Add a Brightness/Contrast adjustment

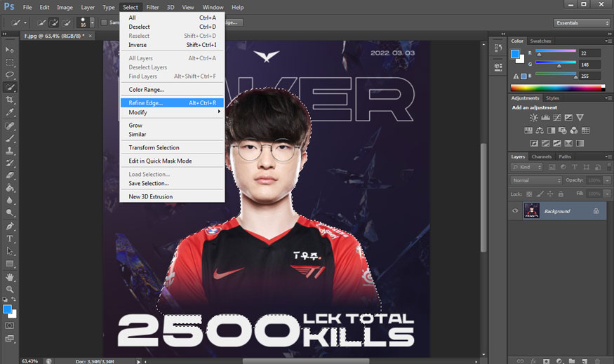pos(534,117)
